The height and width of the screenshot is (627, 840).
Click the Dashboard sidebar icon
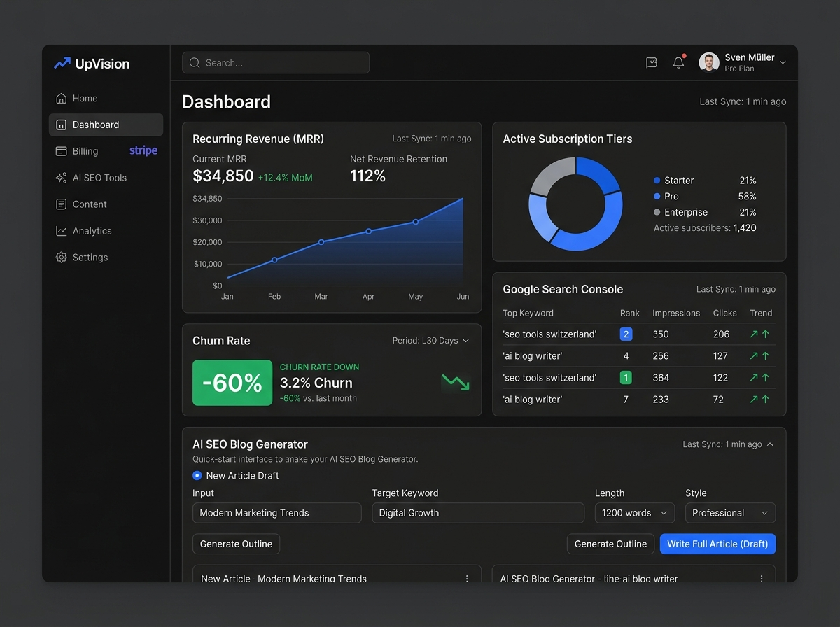point(61,125)
